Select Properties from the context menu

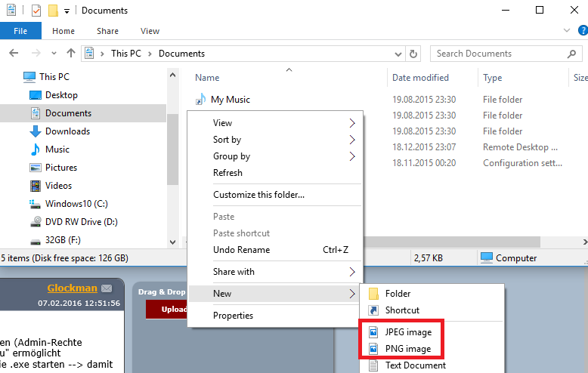click(233, 316)
